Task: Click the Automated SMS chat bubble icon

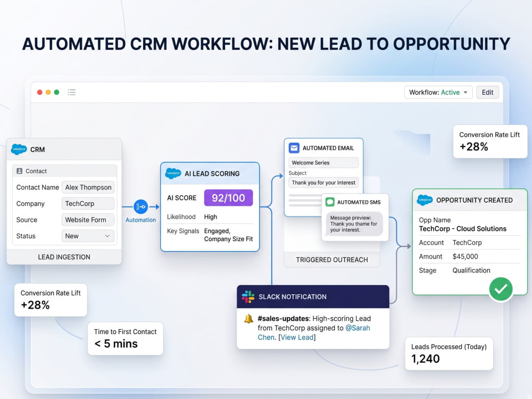Action: (x=330, y=202)
